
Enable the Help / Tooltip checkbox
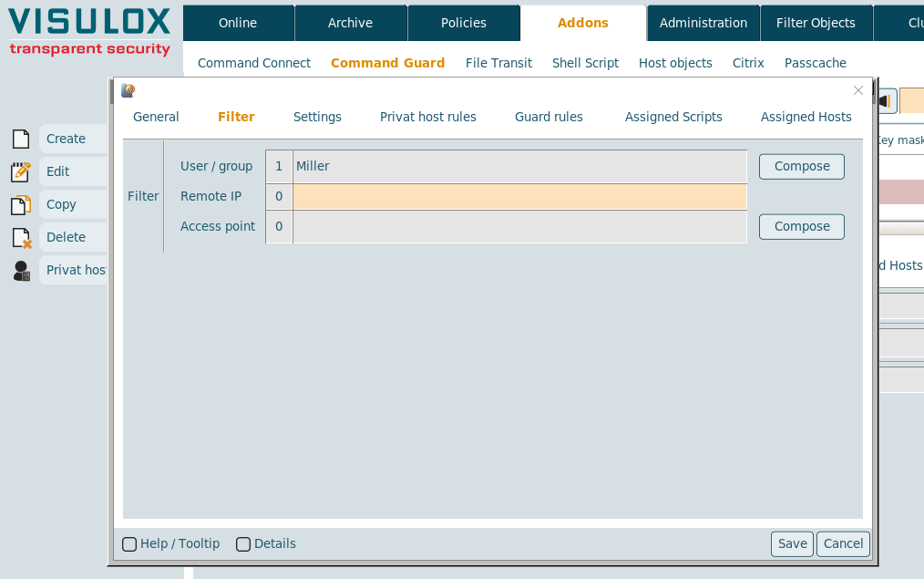tap(129, 544)
